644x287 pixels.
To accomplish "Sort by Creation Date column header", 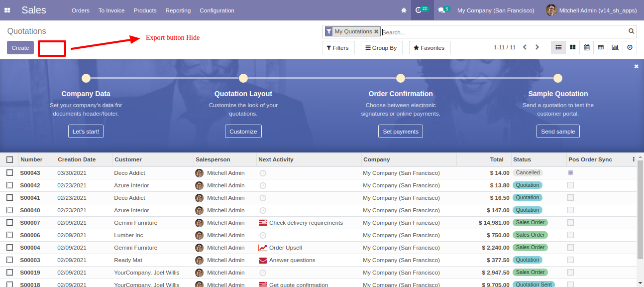I will tap(84, 159).
